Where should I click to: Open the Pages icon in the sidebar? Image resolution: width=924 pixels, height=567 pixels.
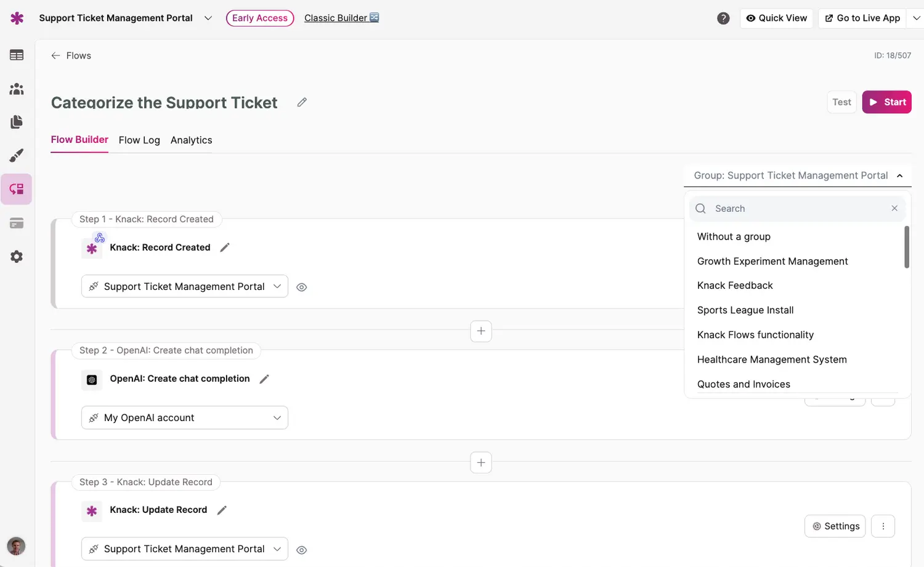pyautogui.click(x=17, y=122)
